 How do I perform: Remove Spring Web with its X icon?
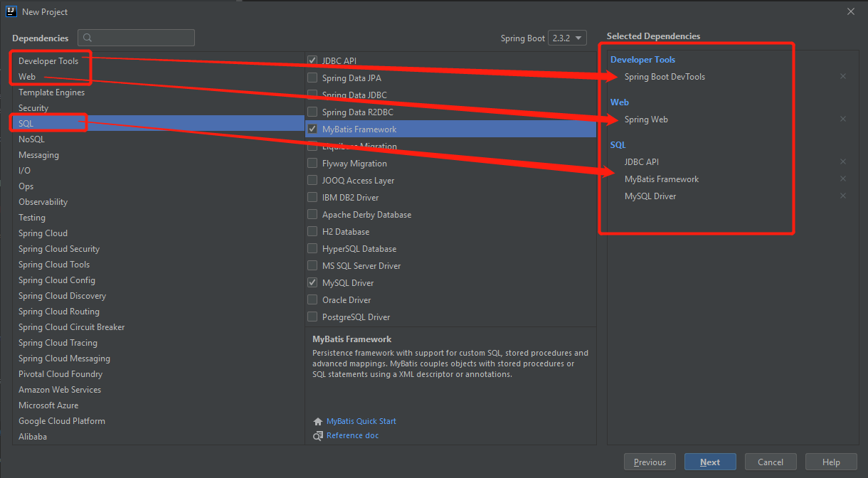843,119
